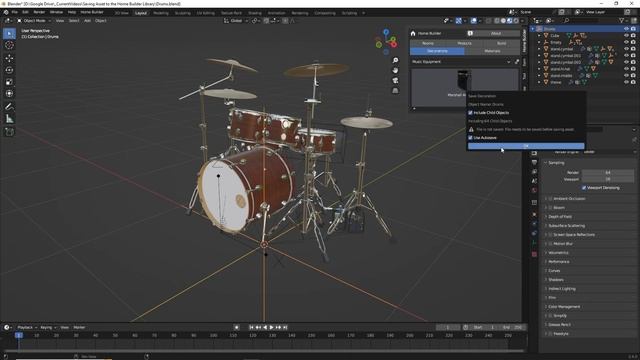640x360 pixels.
Task: Open the Playback popover in timeline
Action: click(x=27, y=327)
